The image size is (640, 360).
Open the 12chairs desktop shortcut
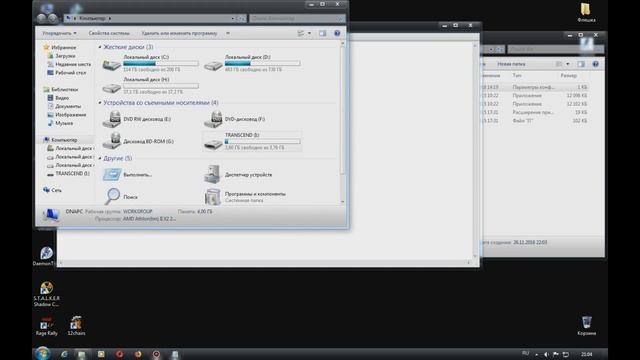click(76, 326)
